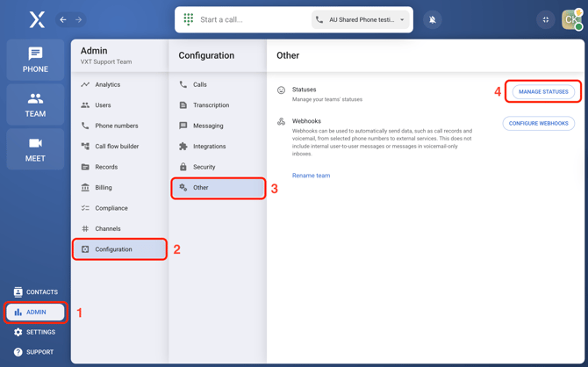Open the green dial pad icon

(189, 19)
